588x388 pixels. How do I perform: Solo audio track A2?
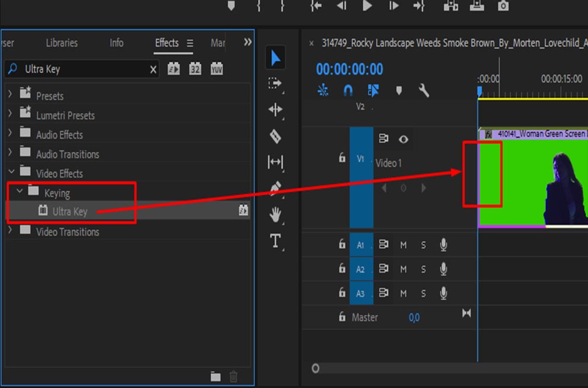click(423, 269)
